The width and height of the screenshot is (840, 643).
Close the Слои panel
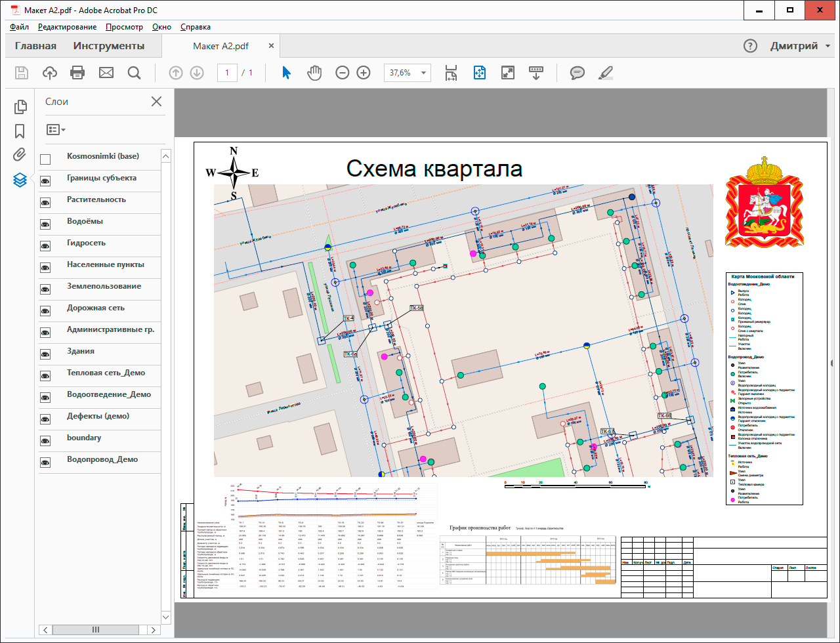tap(156, 101)
